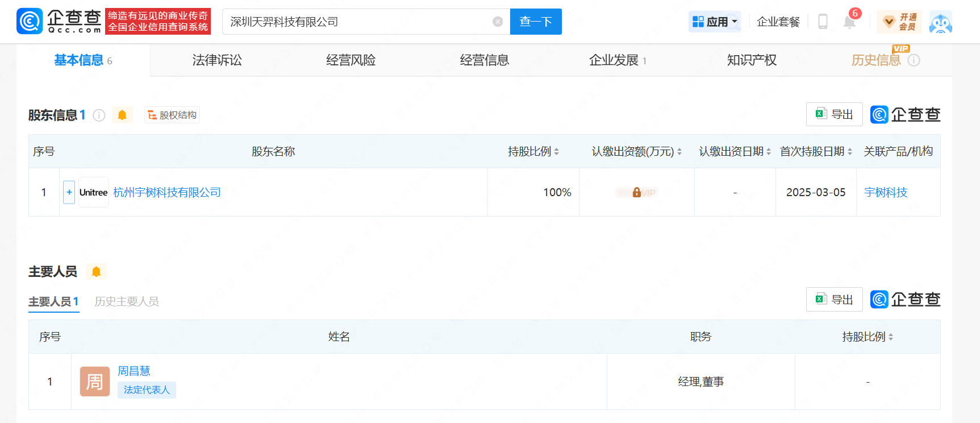Click the 100% shareholding cell
The image size is (980, 423).
[533, 193]
